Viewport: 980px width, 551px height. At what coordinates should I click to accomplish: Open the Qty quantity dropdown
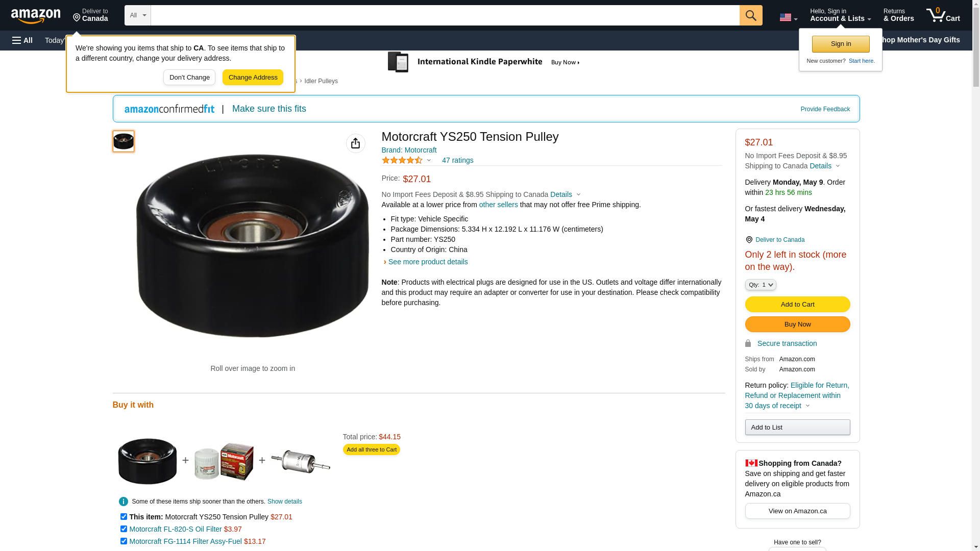click(761, 285)
